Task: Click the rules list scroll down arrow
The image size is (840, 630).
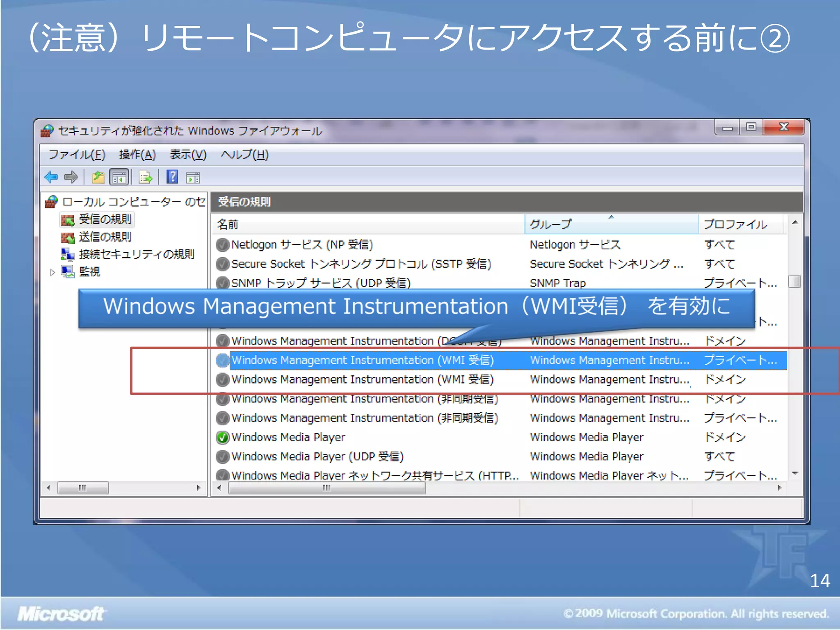Action: [x=795, y=473]
